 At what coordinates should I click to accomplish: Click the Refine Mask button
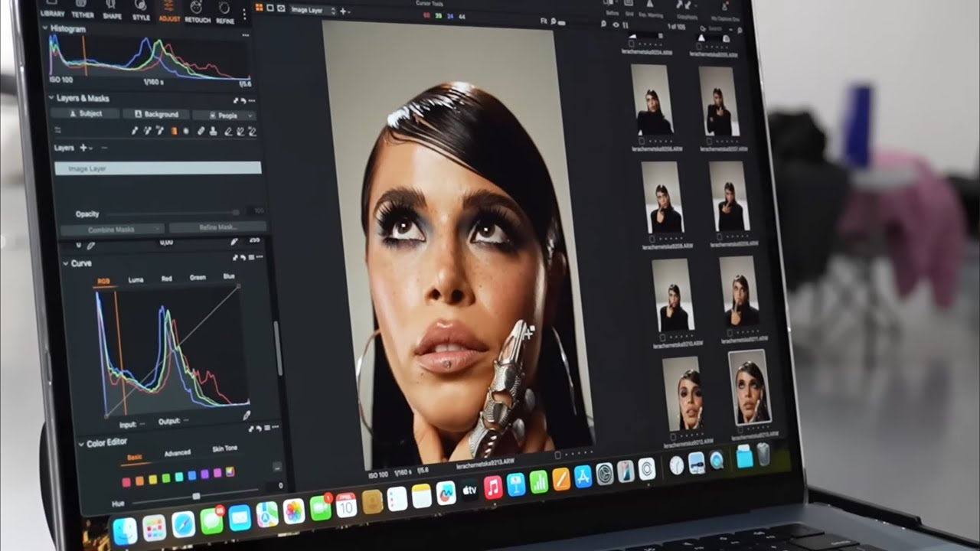[x=217, y=227]
